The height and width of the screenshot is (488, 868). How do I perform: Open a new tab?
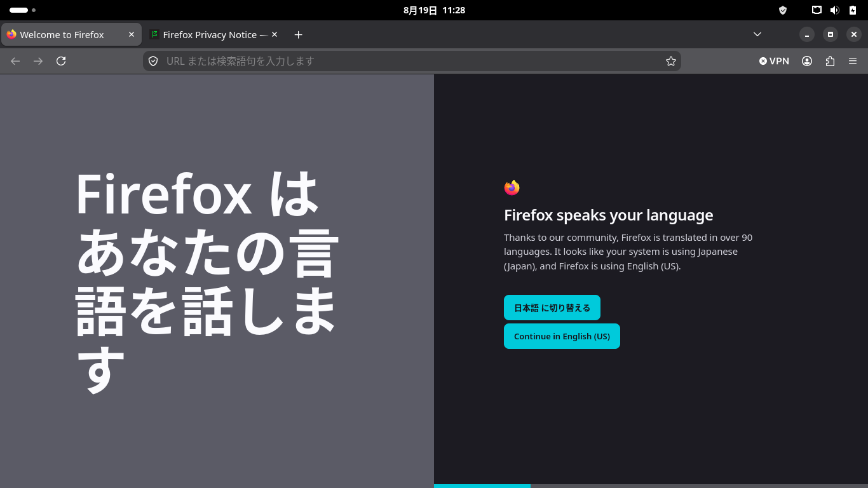point(299,34)
